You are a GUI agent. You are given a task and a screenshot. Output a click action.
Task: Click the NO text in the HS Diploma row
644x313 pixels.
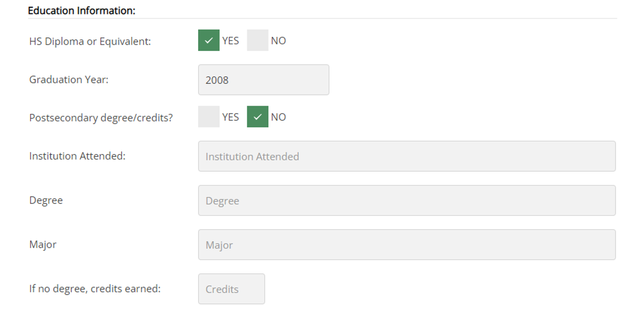[278, 40]
